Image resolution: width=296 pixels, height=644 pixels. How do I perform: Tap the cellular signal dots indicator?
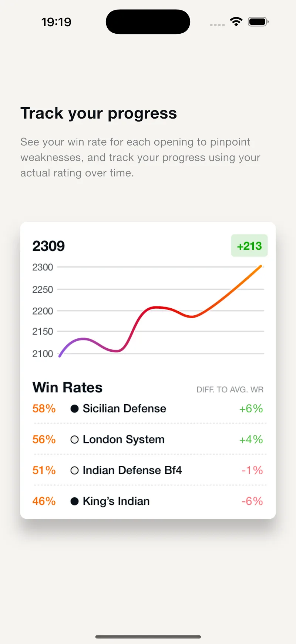[217, 25]
